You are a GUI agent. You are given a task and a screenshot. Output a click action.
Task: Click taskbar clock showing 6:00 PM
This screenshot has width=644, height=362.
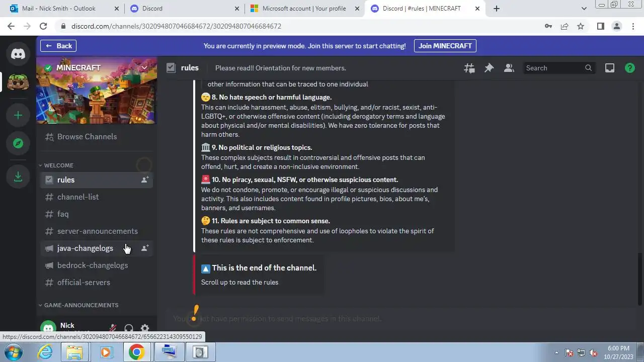click(x=618, y=352)
